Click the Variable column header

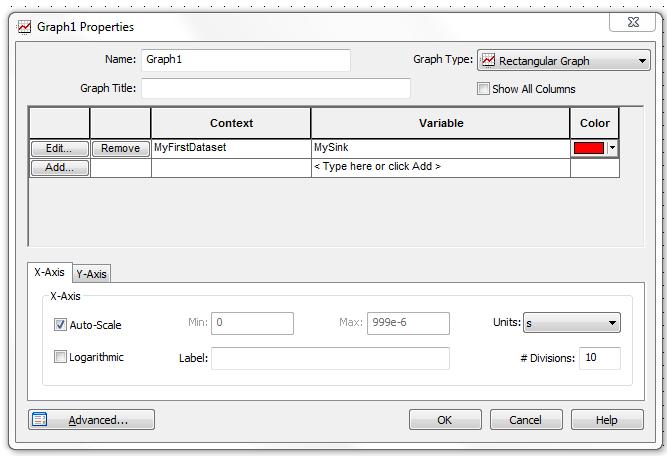(x=441, y=123)
